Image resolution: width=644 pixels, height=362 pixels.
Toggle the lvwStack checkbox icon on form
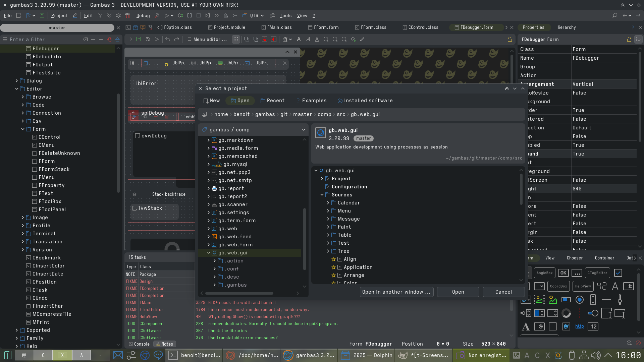click(x=135, y=208)
